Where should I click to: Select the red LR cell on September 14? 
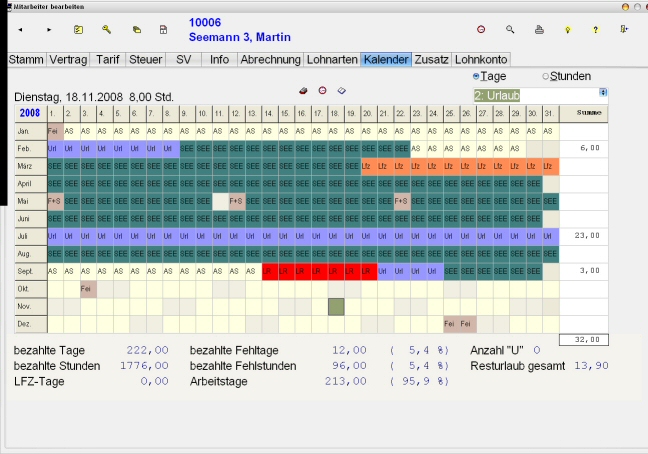point(270,272)
